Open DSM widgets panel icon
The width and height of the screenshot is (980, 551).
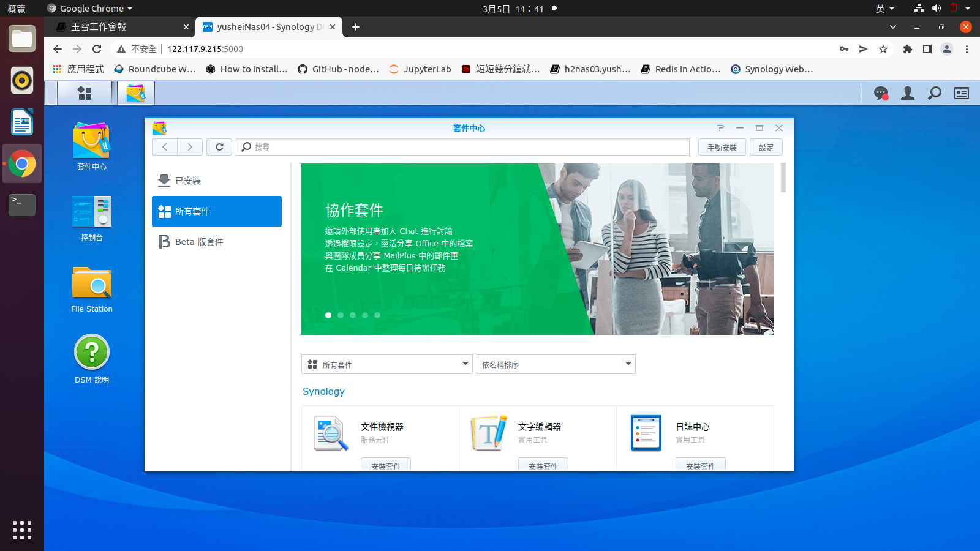[962, 93]
